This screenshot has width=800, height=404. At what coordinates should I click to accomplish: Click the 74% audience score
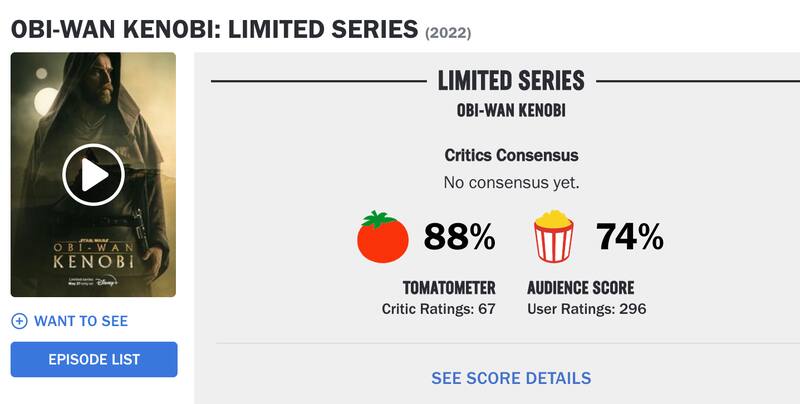pyautogui.click(x=629, y=237)
